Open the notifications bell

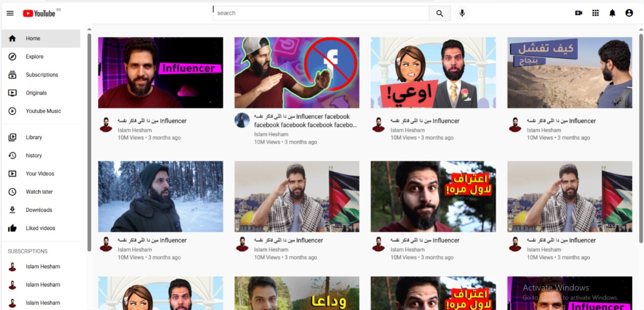pos(612,13)
